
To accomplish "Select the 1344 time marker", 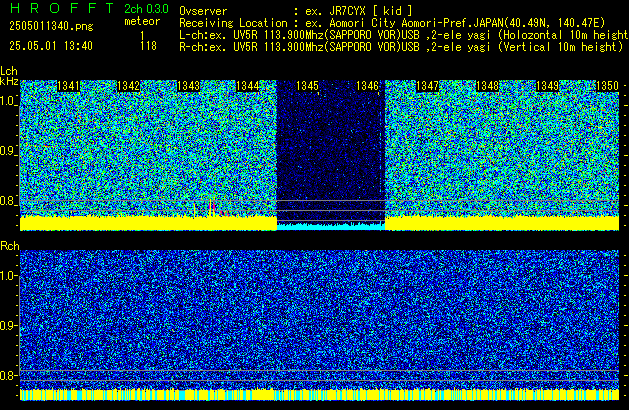I will tap(248, 86).
